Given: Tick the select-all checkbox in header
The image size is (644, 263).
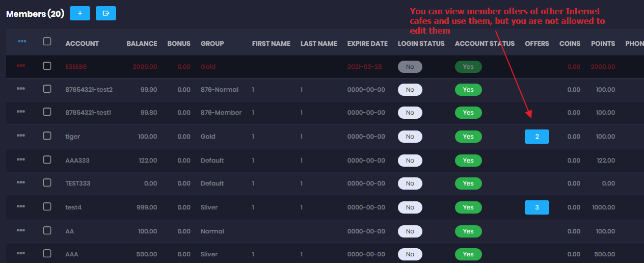Looking at the screenshot, I should coord(47,41).
